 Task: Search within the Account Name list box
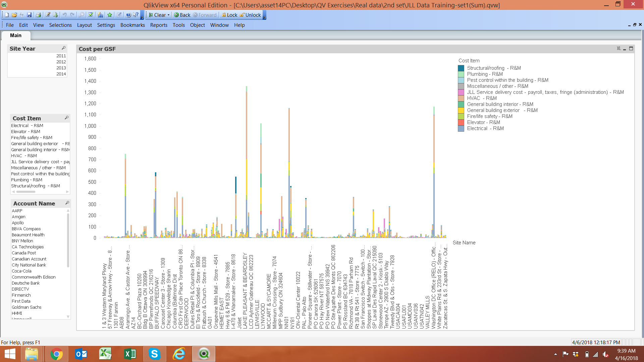[x=67, y=203]
